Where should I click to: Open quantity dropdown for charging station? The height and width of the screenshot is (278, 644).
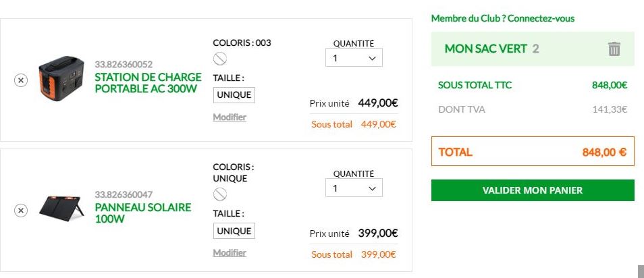(x=354, y=58)
